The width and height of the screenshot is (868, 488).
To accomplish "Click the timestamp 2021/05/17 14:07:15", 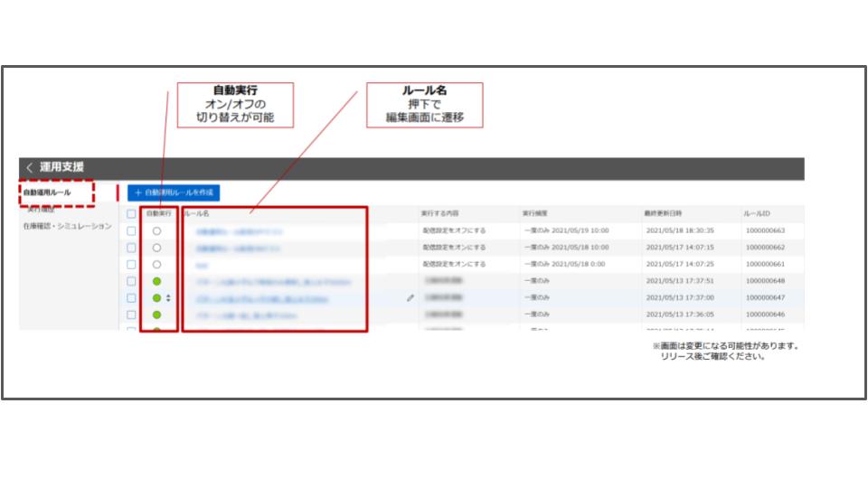I will [680, 247].
